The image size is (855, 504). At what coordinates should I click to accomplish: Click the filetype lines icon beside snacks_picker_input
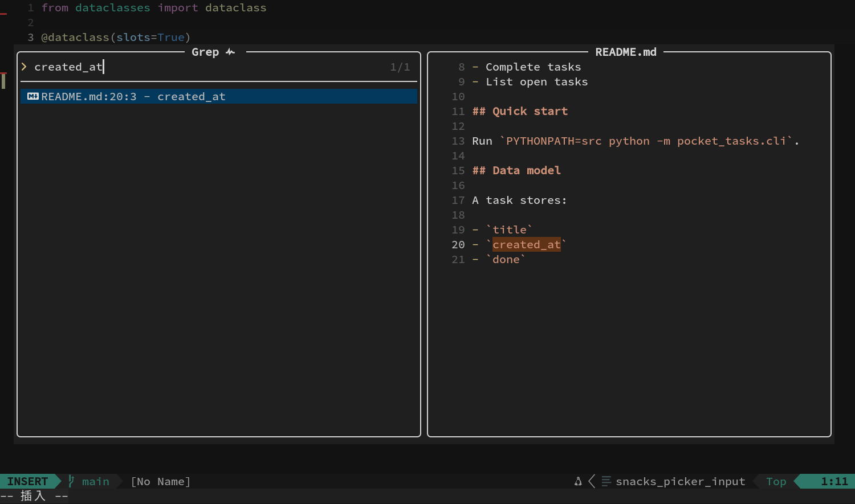pos(606,481)
